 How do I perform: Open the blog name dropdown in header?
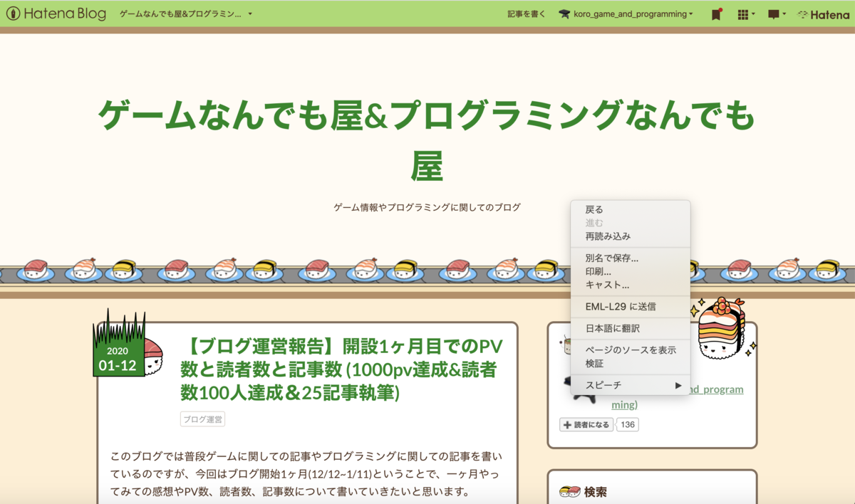(x=186, y=14)
